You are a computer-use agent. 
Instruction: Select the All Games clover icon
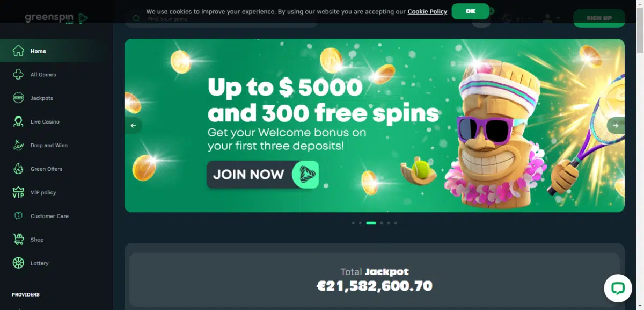(x=18, y=75)
